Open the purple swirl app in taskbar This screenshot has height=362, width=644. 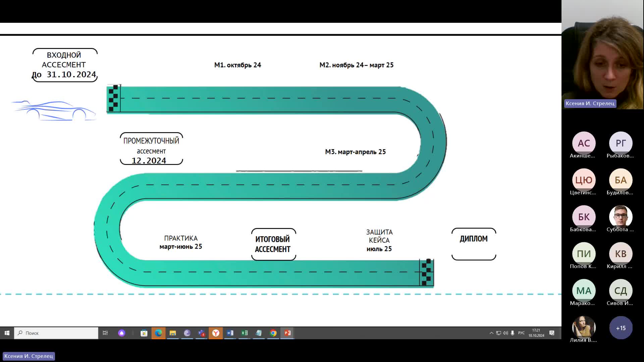click(x=187, y=333)
